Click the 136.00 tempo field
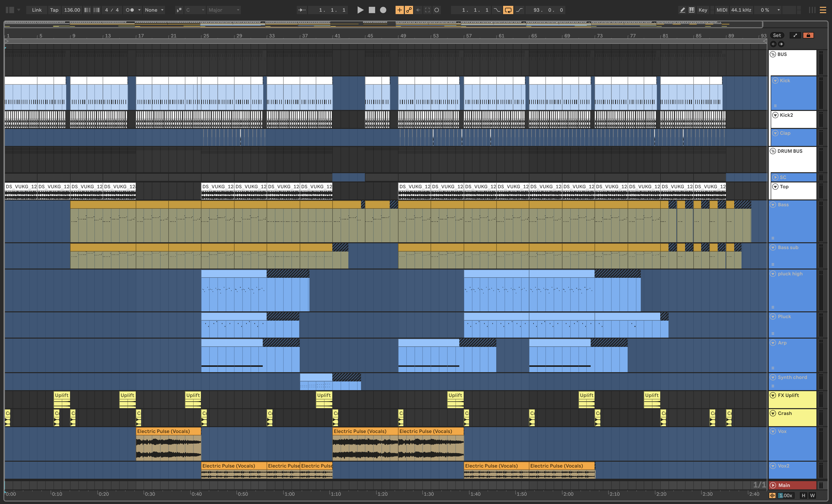This screenshot has height=504, width=832. (x=72, y=10)
